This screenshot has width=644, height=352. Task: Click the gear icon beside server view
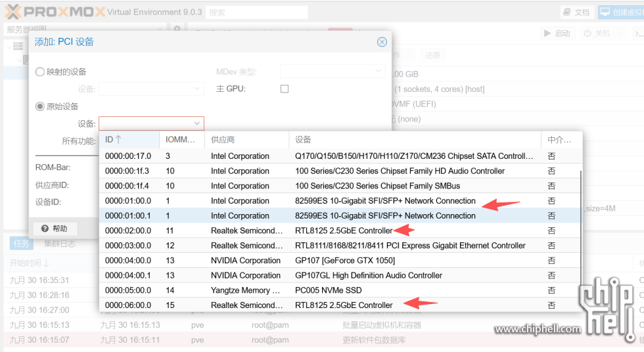point(177,29)
